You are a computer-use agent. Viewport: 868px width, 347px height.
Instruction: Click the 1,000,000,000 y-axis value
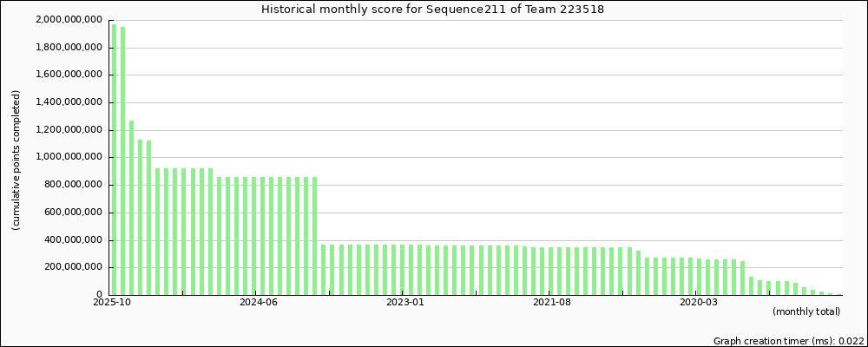pos(69,157)
